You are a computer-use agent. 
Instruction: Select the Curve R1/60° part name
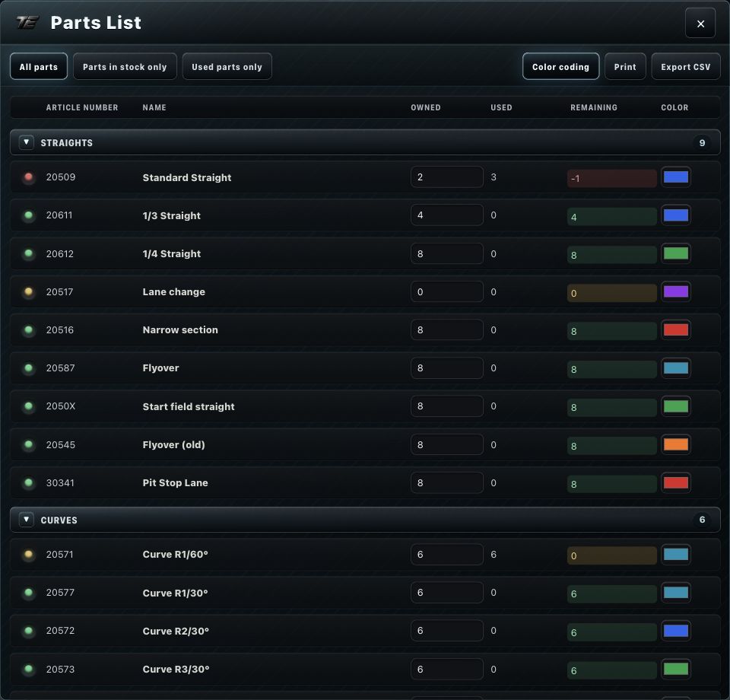[x=175, y=555]
